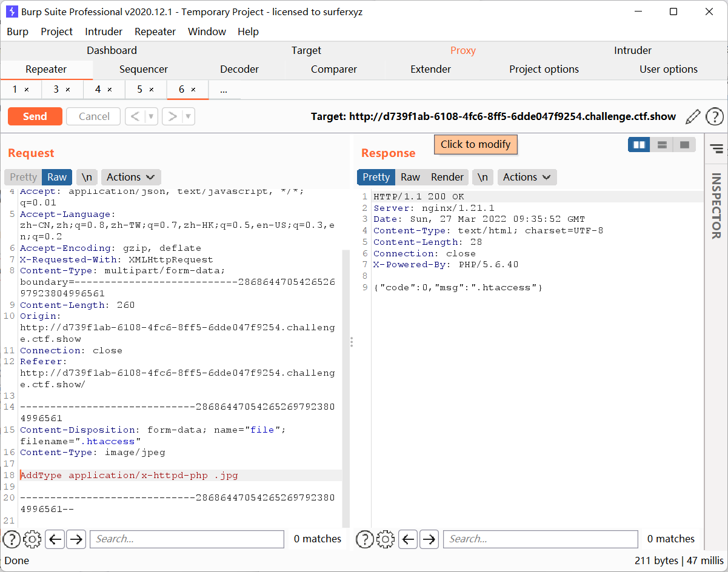Switch to combined tabbed request/response layout
This screenshot has width=728, height=572.
(x=684, y=145)
